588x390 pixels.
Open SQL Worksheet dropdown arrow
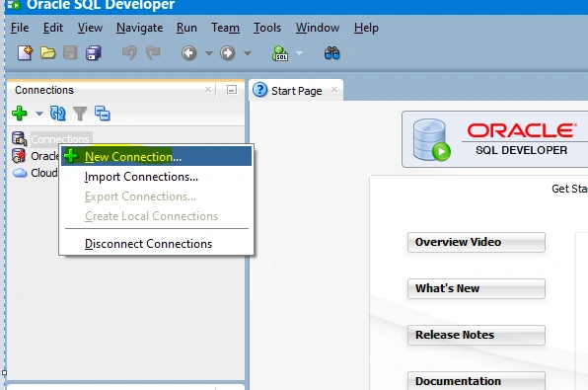point(299,53)
